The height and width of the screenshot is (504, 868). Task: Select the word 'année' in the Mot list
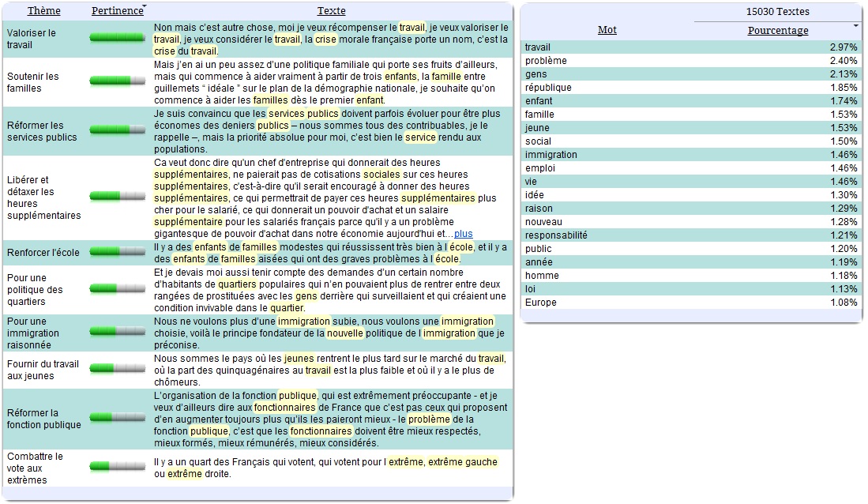coord(539,262)
